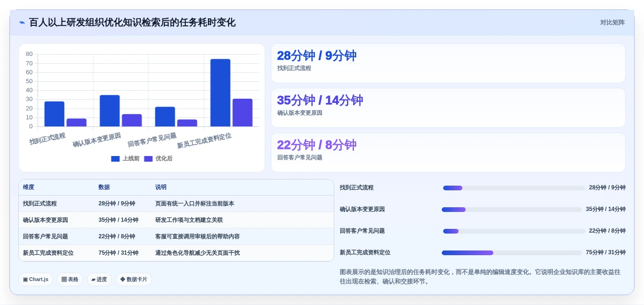Click the 75分钟 / 31分钟 progress value

click(606, 252)
